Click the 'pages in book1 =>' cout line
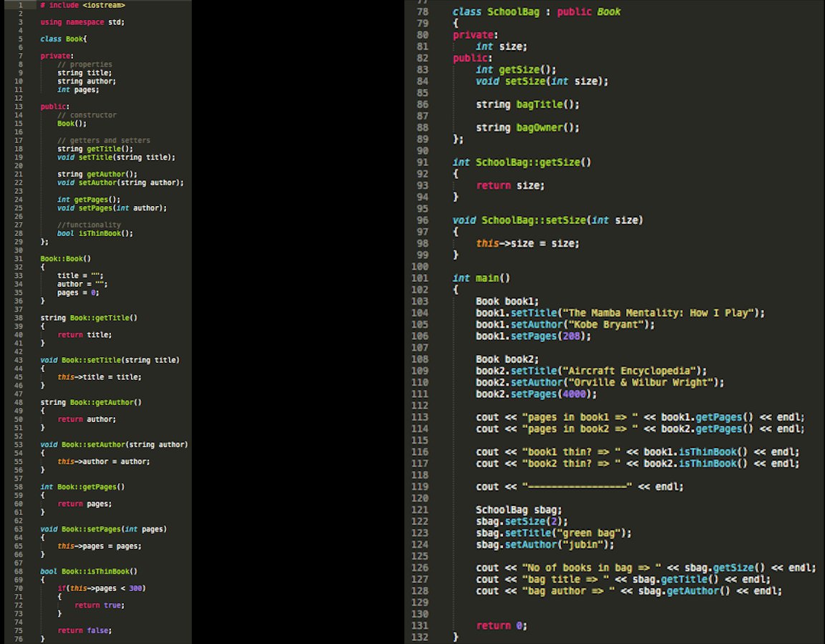This screenshot has height=644, width=825. (x=640, y=416)
